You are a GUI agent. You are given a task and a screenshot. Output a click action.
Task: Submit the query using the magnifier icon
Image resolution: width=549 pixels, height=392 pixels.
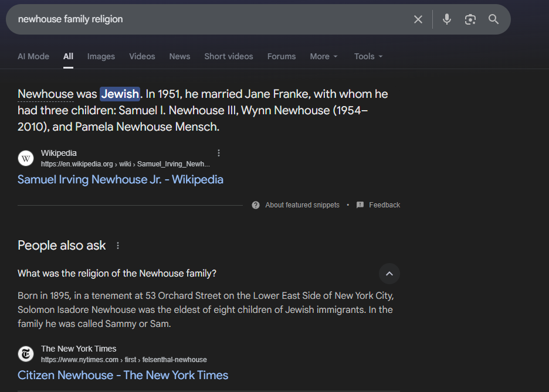[x=494, y=19]
